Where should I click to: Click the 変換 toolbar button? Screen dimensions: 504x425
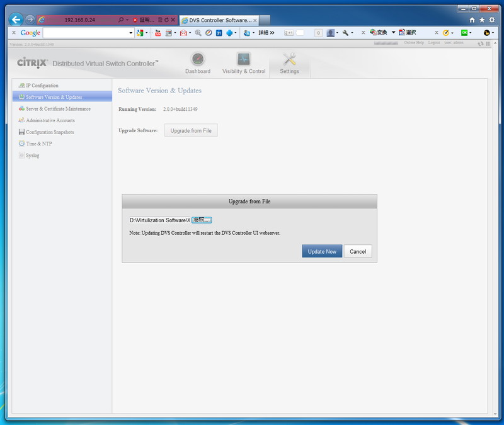click(379, 33)
